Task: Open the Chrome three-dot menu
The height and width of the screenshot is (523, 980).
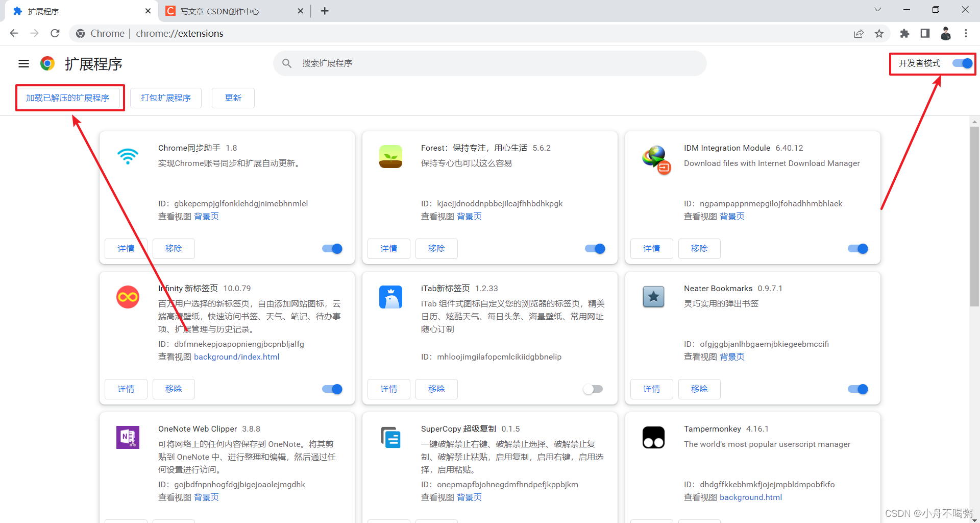Action: click(x=966, y=33)
